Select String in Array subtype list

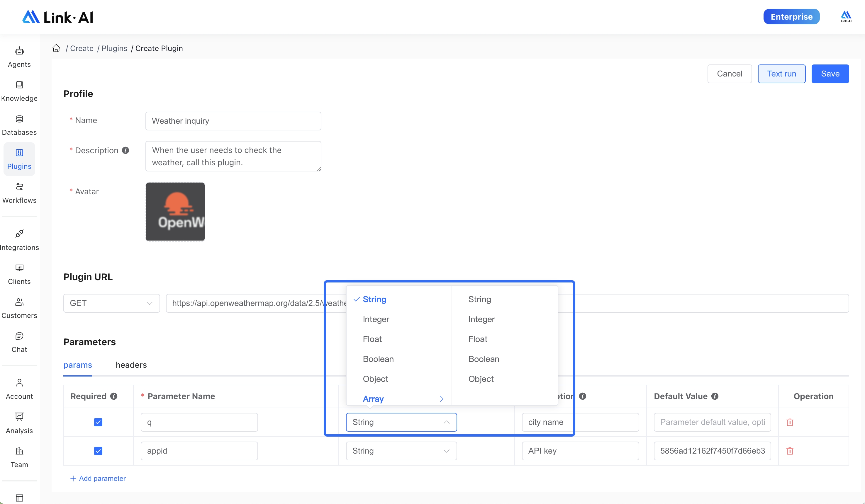pos(505,299)
